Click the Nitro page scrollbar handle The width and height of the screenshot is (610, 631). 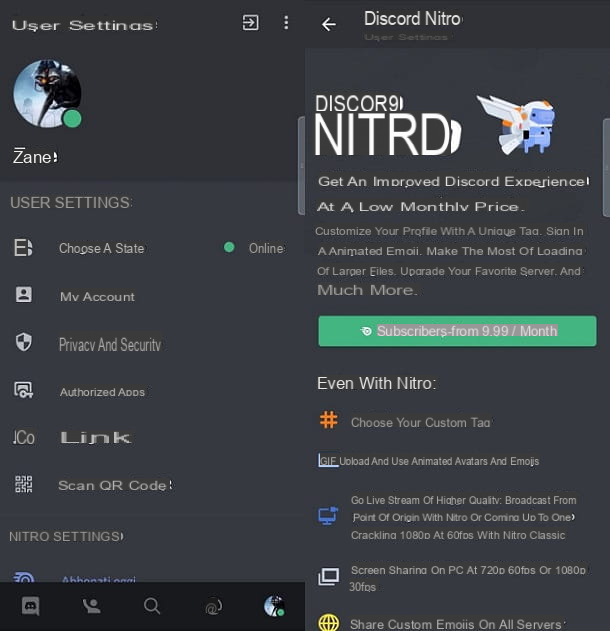pyautogui.click(x=606, y=168)
